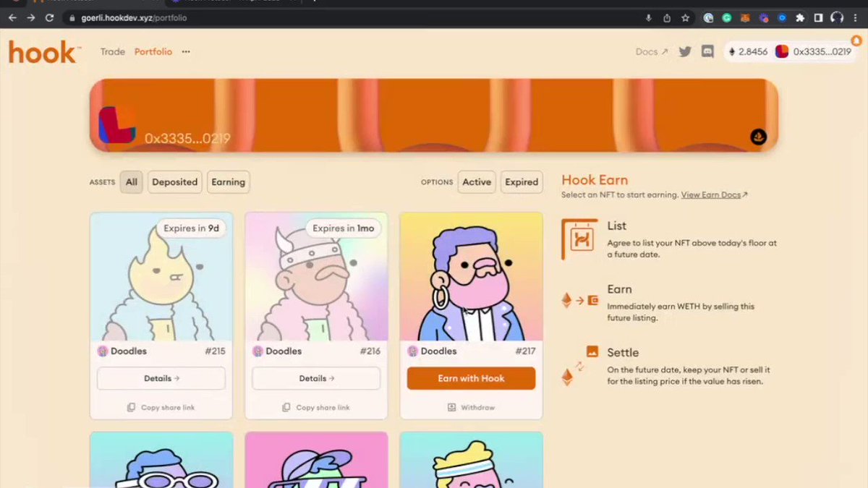
Task: Click the copy icon under Doodles #216
Action: (x=286, y=408)
